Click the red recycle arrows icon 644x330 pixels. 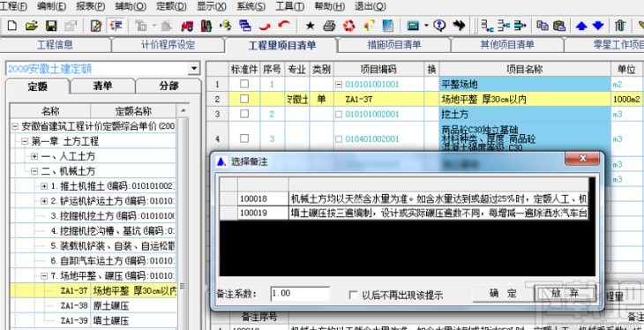[349, 26]
